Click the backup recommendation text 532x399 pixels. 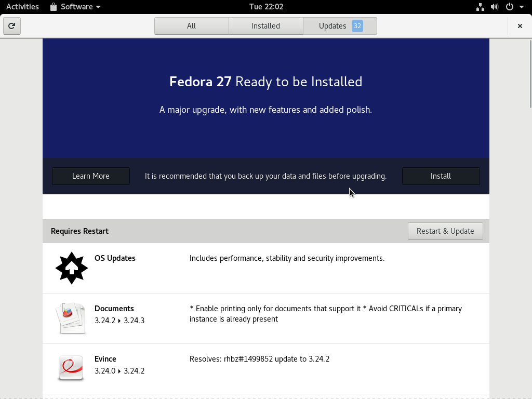coord(265,176)
